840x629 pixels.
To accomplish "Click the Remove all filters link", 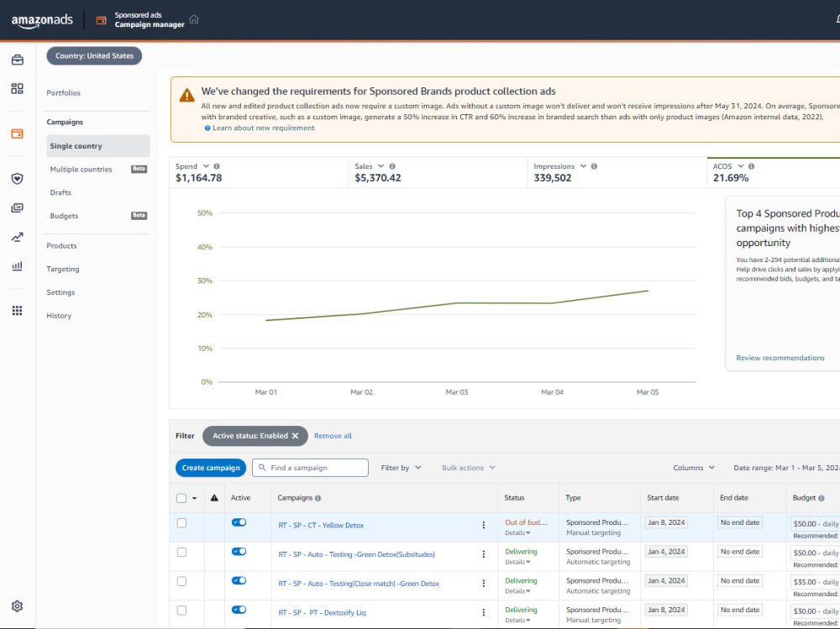I will (333, 436).
